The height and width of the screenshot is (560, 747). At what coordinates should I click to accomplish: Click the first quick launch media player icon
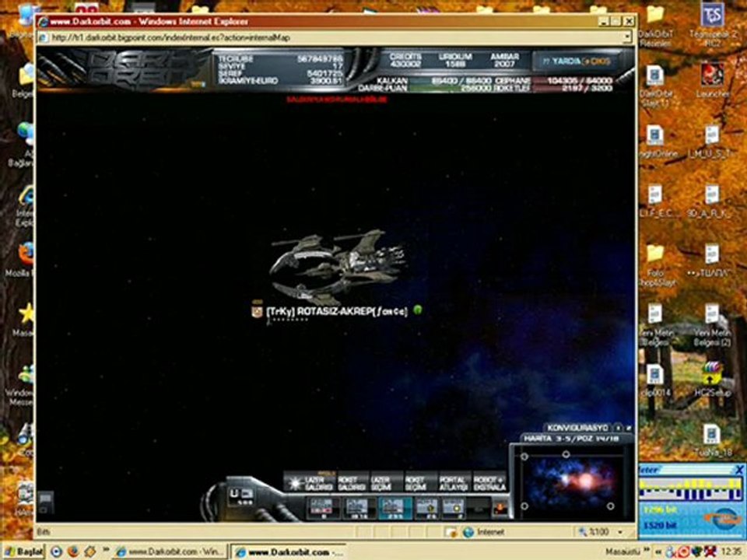click(x=56, y=552)
